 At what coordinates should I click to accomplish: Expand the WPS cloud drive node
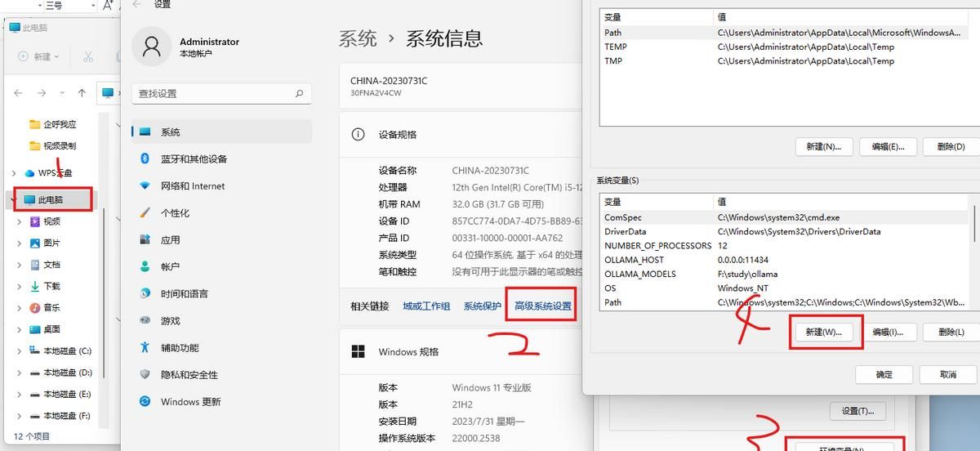point(13,173)
